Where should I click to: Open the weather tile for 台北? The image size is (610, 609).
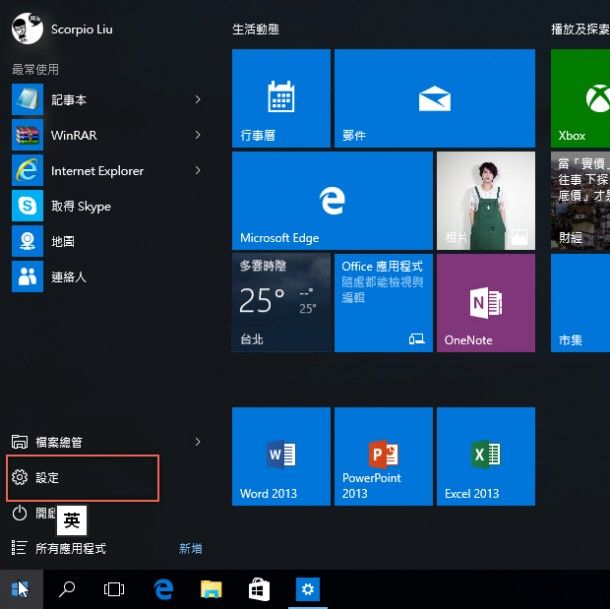[281, 302]
